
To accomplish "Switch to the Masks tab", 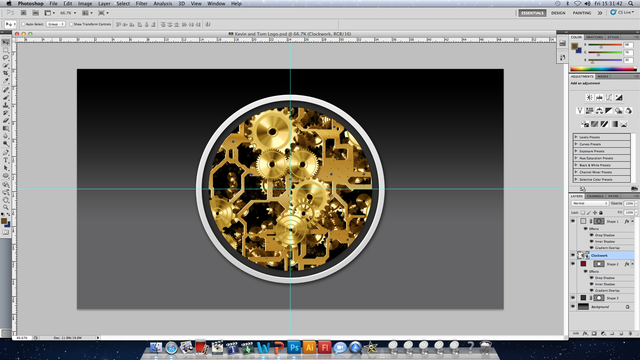I will click(603, 76).
